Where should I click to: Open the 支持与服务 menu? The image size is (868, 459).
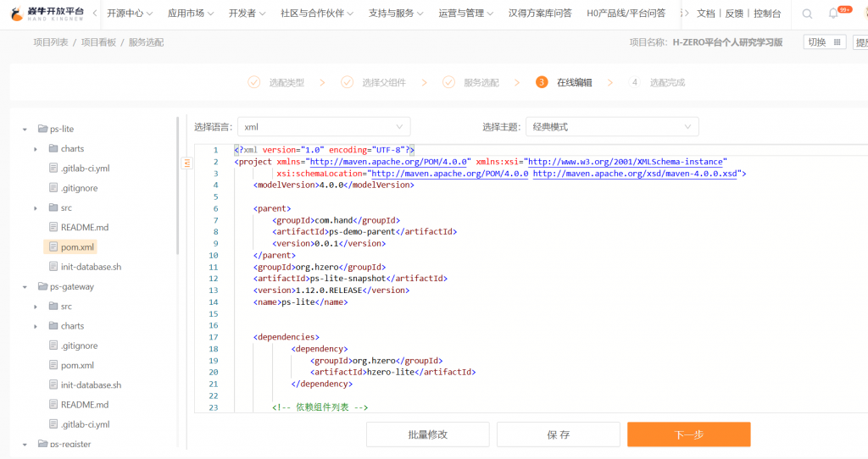point(396,14)
